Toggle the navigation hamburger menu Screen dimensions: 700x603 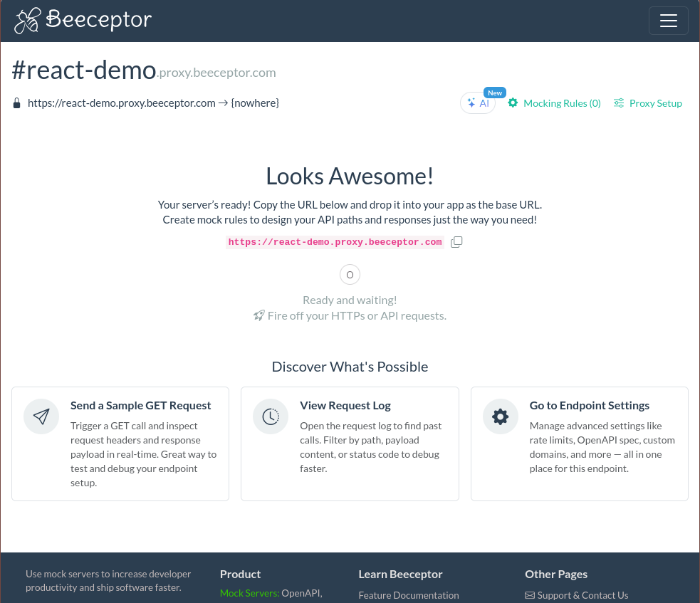[x=668, y=21]
